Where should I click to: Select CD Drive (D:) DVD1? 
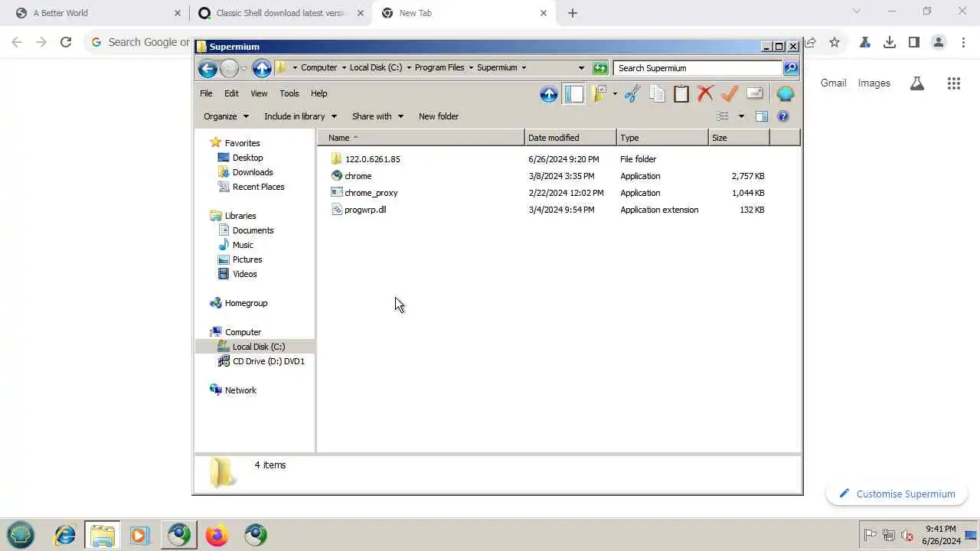[261, 361]
